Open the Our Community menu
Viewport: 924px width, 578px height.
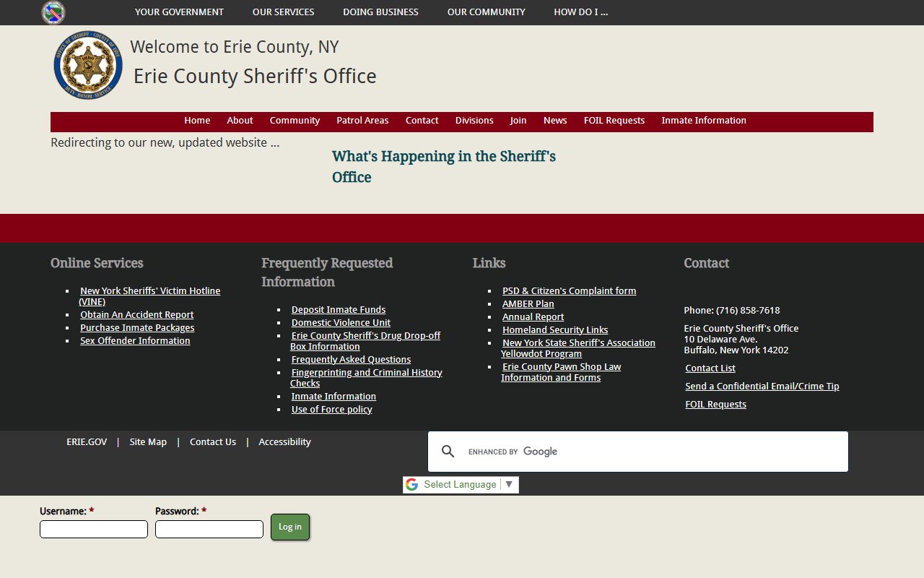coord(486,12)
